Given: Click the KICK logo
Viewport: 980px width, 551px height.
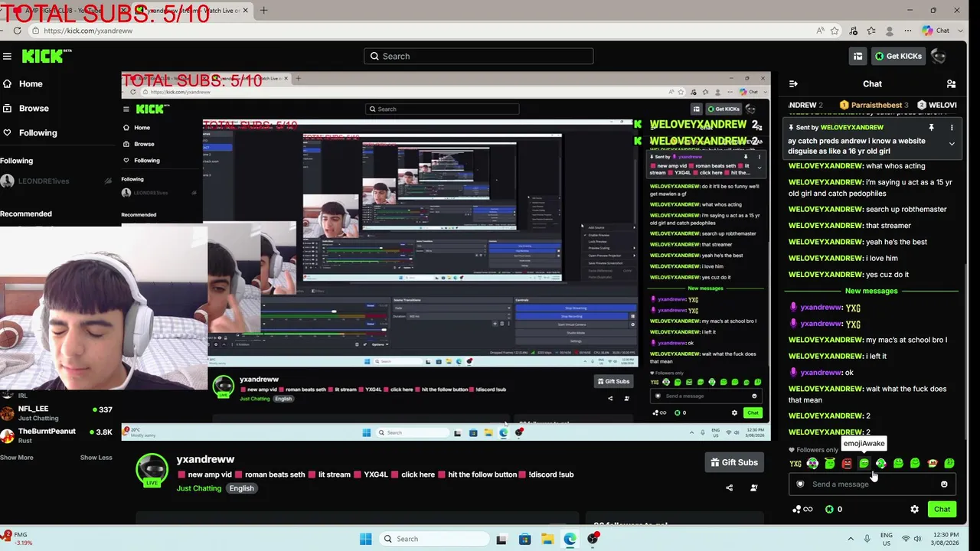Looking at the screenshot, I should (x=46, y=56).
